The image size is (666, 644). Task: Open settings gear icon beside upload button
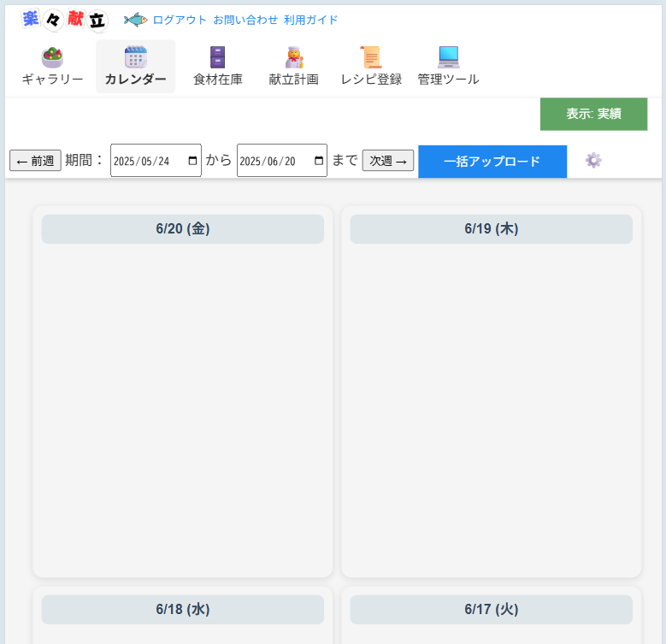pyautogui.click(x=593, y=161)
